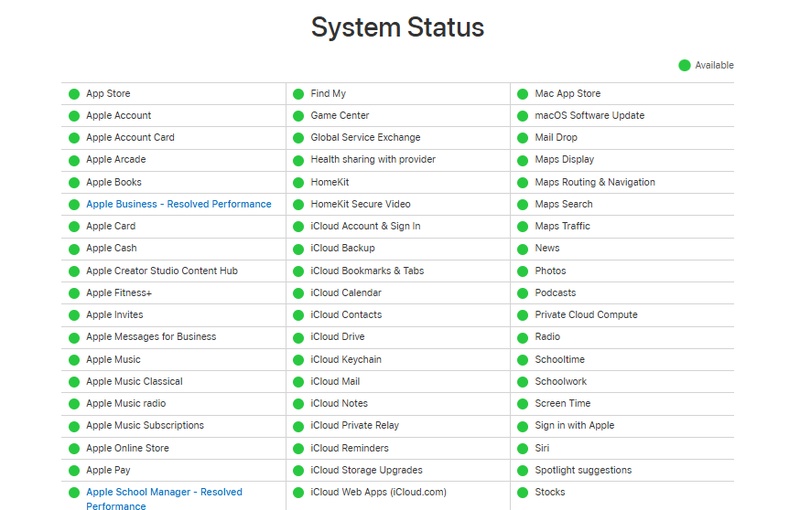Viewport: 800px width, 510px height.
Task: Select iCloud Account & Sign In text
Action: pos(365,226)
